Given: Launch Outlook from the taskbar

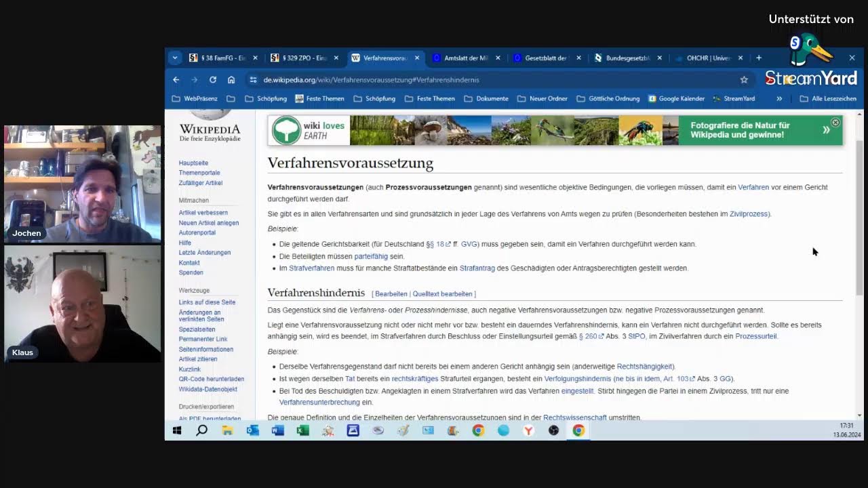Looking at the screenshot, I should [253, 430].
